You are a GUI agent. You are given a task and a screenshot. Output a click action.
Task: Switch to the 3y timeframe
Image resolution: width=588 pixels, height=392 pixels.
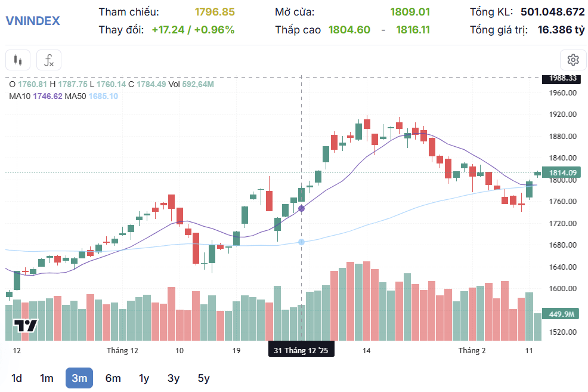[174, 378]
